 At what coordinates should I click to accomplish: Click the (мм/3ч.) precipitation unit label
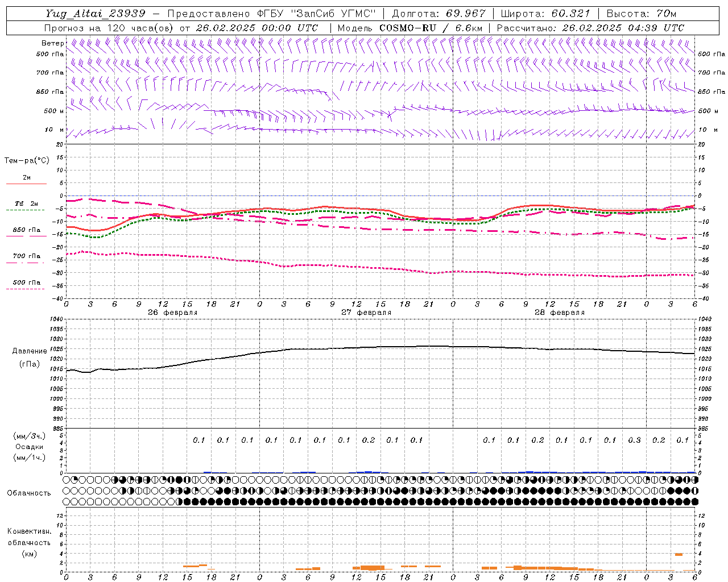(x=30, y=436)
